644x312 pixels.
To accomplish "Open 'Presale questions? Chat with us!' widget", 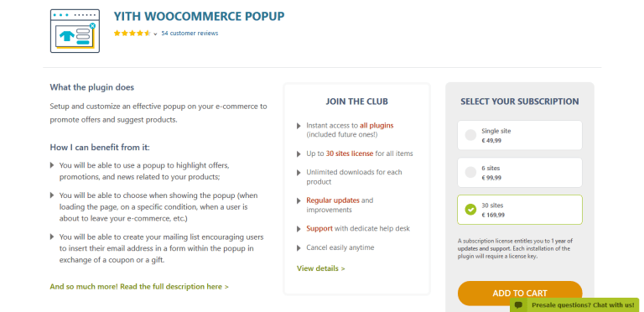I will [574, 305].
